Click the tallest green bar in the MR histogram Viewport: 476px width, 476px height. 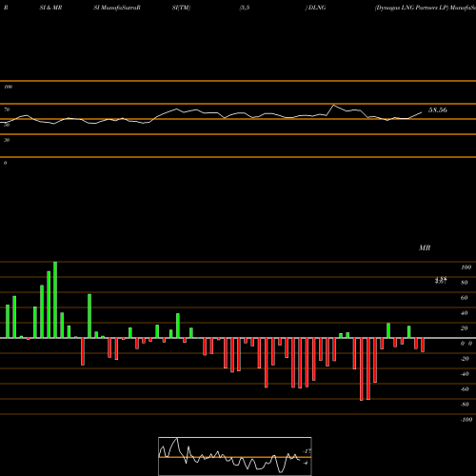pos(55,300)
